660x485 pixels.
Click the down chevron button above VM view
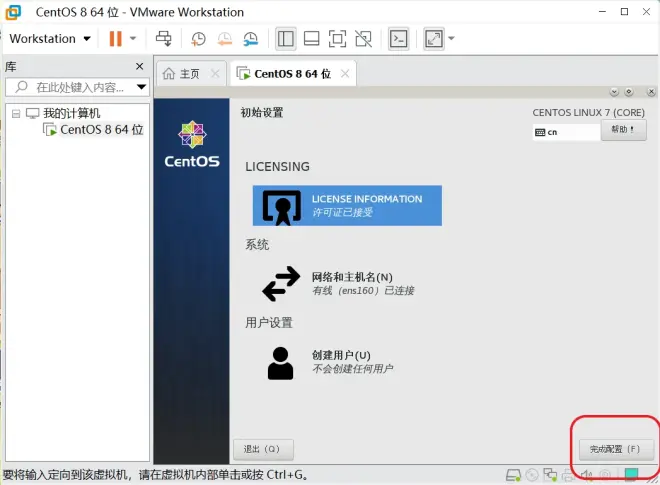tap(614, 92)
